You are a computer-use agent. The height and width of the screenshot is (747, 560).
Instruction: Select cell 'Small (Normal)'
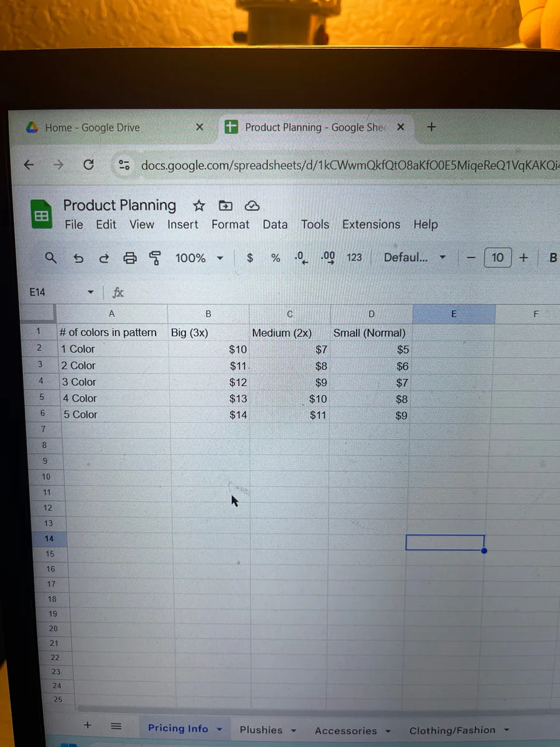pos(370,333)
